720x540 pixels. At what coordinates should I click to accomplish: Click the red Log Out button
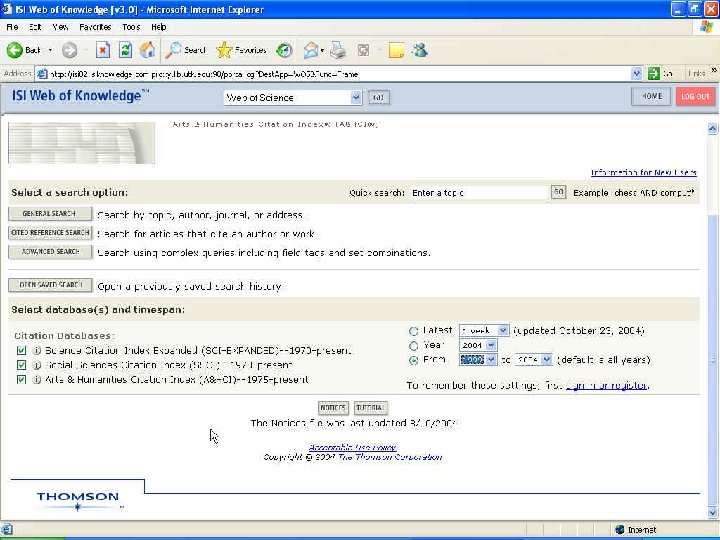695,96
